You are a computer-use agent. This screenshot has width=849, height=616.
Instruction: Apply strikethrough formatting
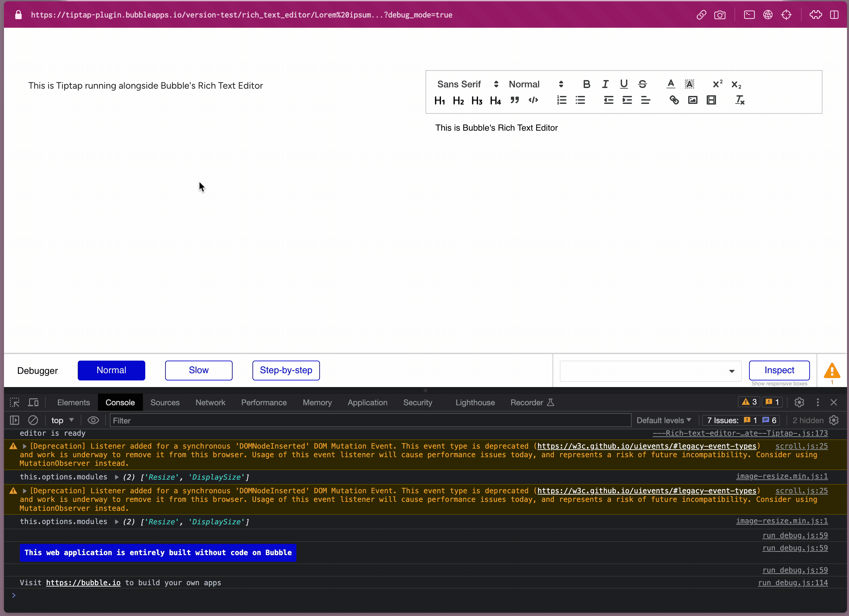tap(642, 84)
